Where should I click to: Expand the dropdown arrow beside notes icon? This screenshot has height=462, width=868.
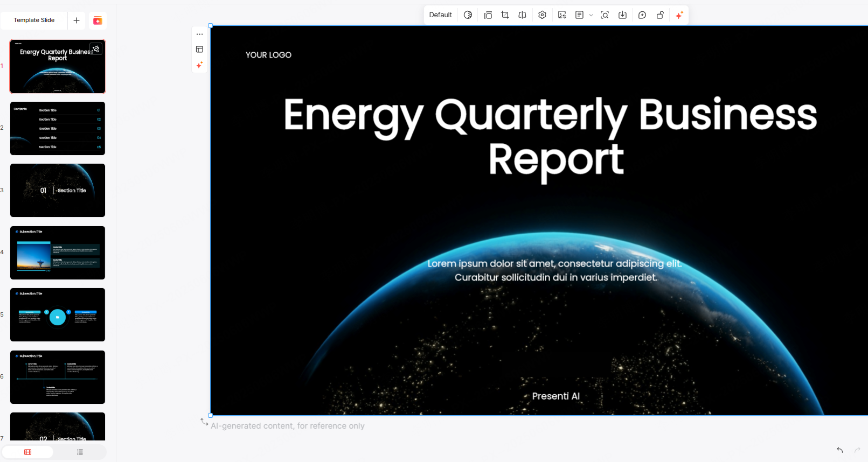(591, 15)
